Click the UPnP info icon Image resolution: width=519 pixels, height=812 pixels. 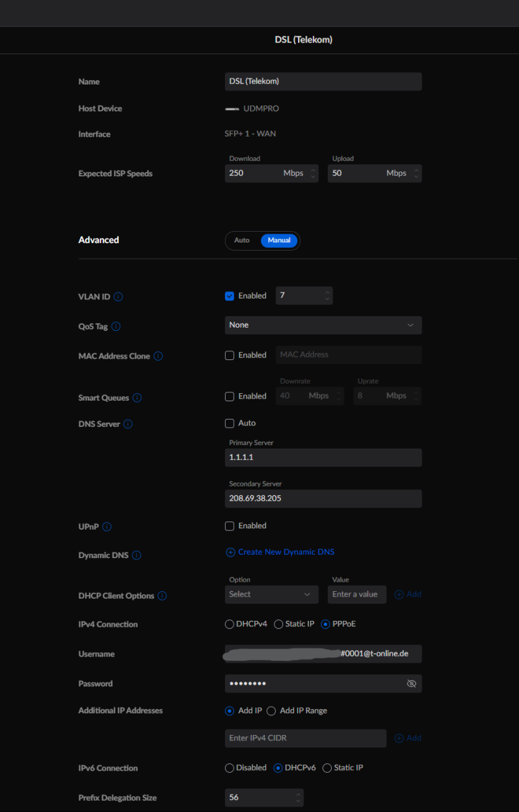pos(107,527)
